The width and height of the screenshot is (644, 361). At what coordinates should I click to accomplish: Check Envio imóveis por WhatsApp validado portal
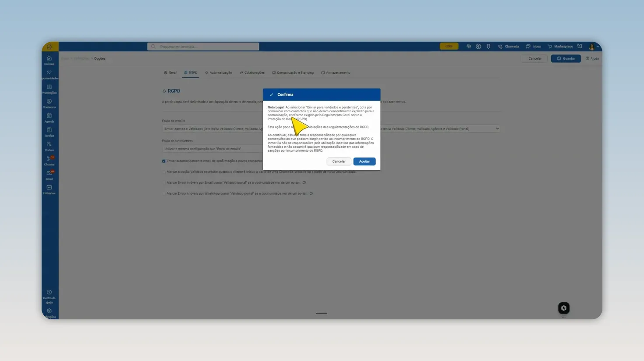pyautogui.click(x=164, y=193)
